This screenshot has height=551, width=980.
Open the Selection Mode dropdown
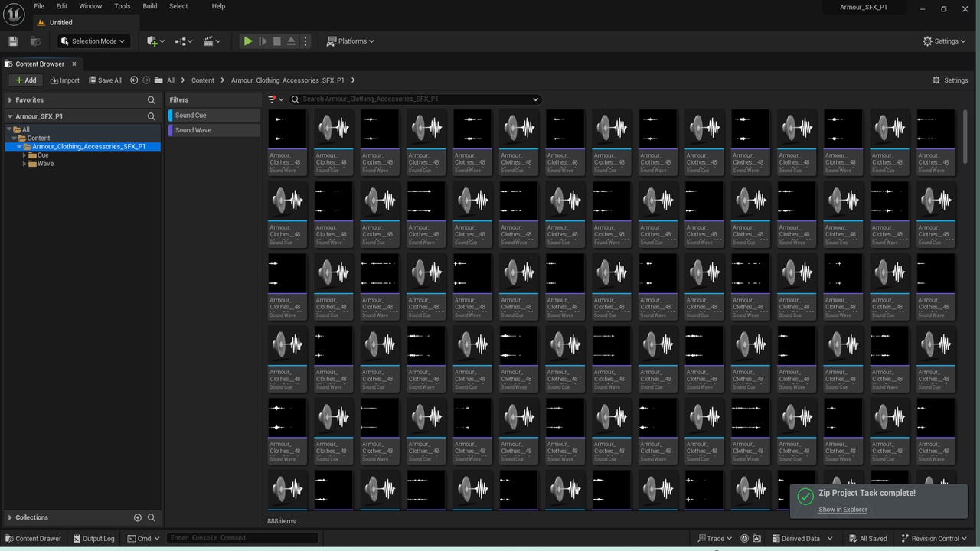[x=93, y=41]
